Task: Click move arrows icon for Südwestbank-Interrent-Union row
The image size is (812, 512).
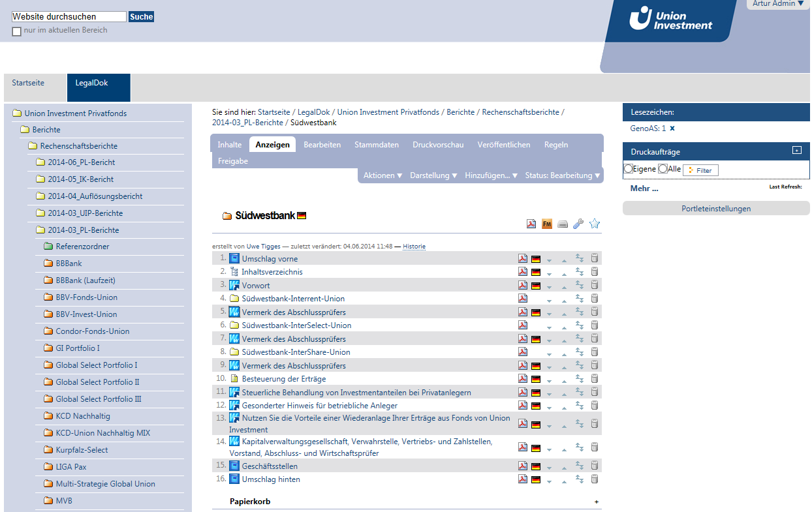Action: [x=580, y=298]
